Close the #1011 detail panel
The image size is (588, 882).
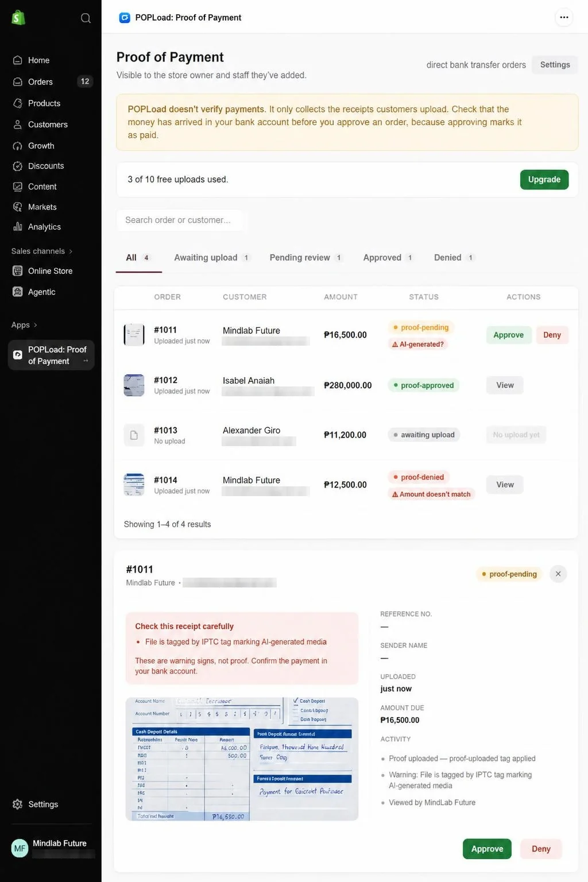click(x=558, y=574)
